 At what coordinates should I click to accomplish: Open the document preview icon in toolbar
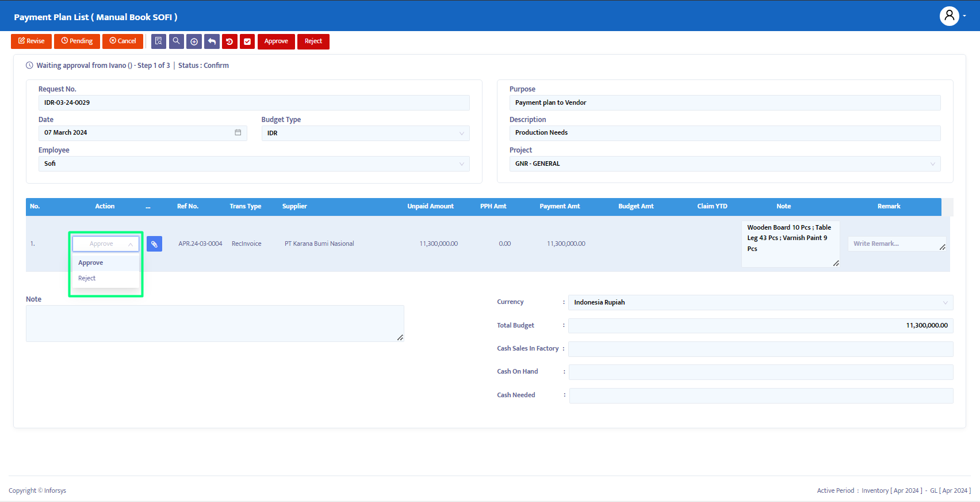159,41
